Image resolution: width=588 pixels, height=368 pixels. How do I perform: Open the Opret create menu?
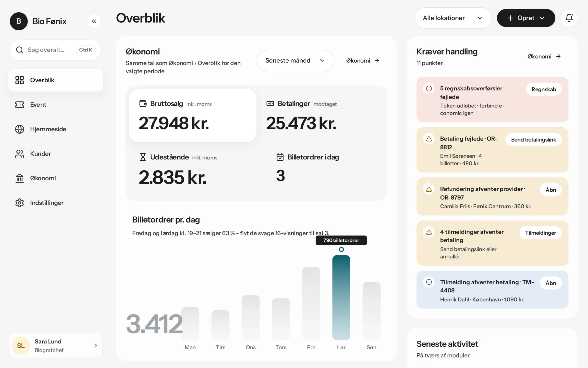tap(526, 18)
